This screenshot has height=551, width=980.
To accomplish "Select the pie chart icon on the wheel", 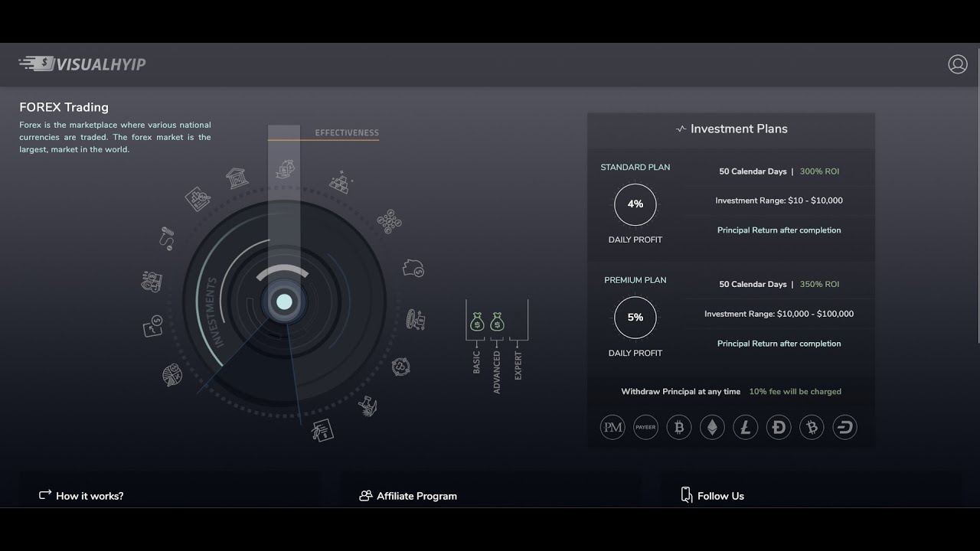I will pyautogui.click(x=172, y=374).
